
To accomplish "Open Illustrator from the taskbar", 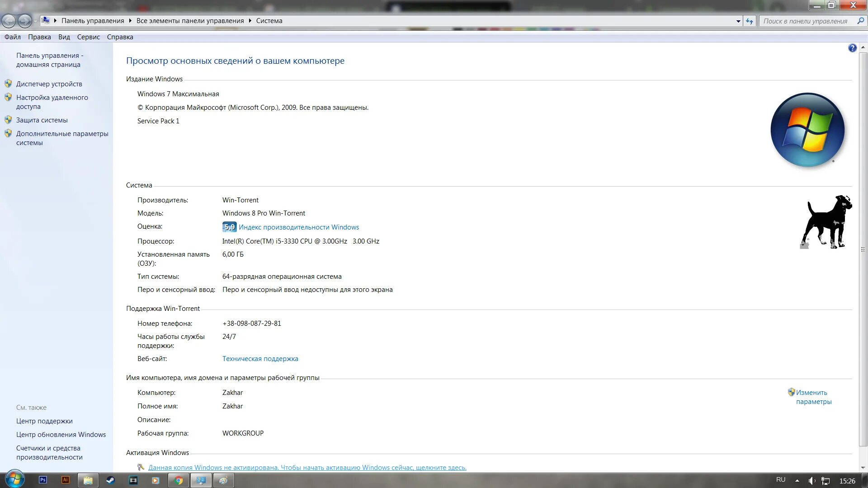I will [x=66, y=480].
